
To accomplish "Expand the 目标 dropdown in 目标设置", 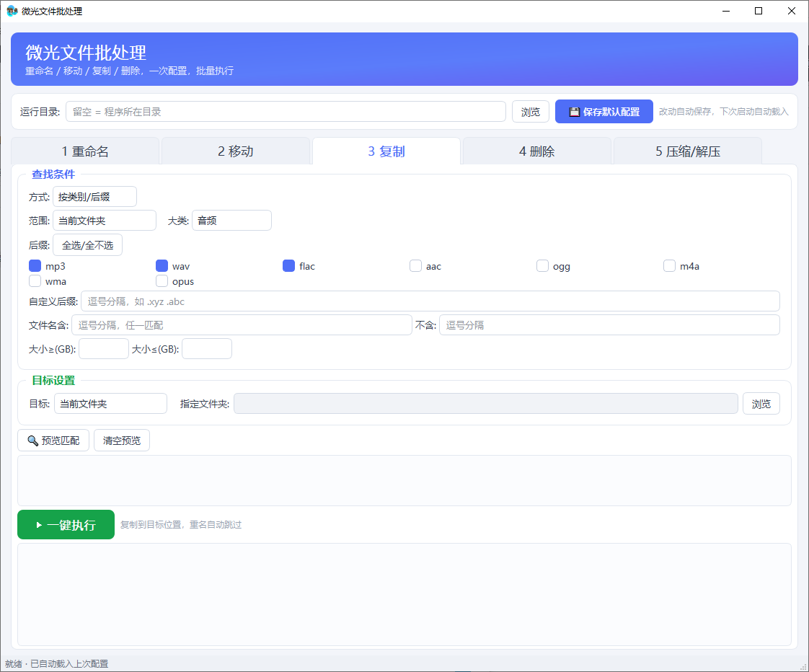I will 110,404.
